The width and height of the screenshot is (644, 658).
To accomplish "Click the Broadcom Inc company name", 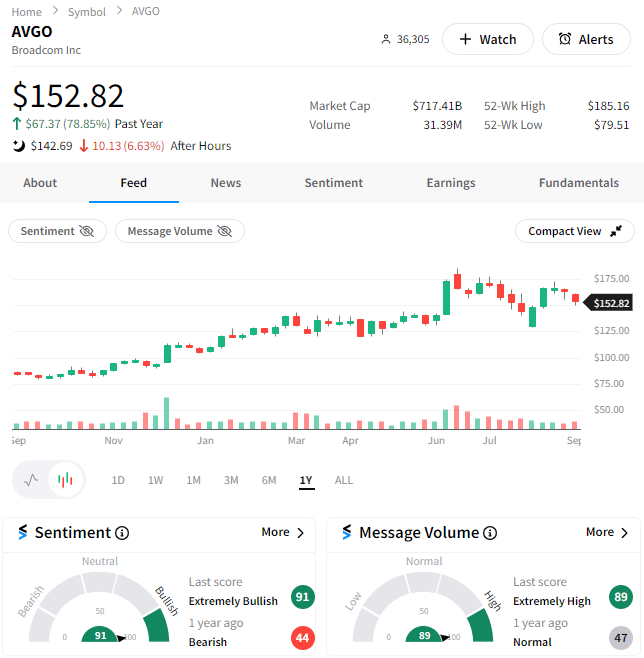I will tap(46, 50).
